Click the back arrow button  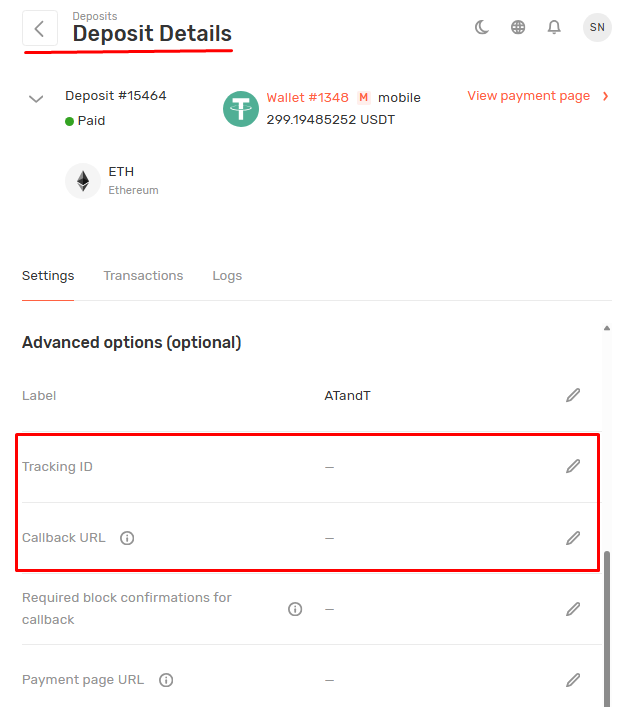(39, 28)
